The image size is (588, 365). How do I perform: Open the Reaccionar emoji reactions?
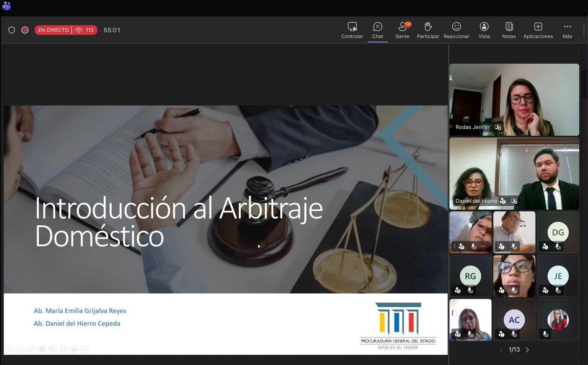point(456,30)
